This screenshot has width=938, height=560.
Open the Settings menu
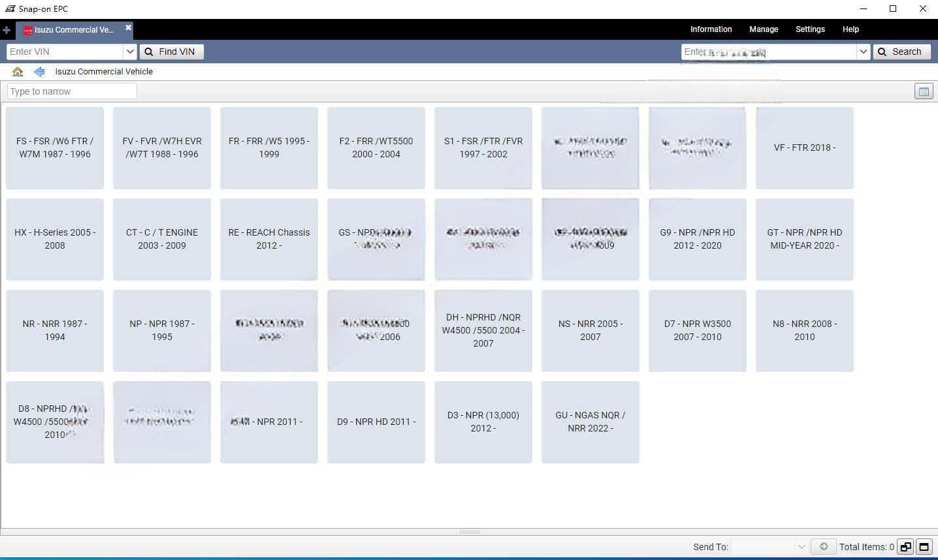pyautogui.click(x=810, y=29)
